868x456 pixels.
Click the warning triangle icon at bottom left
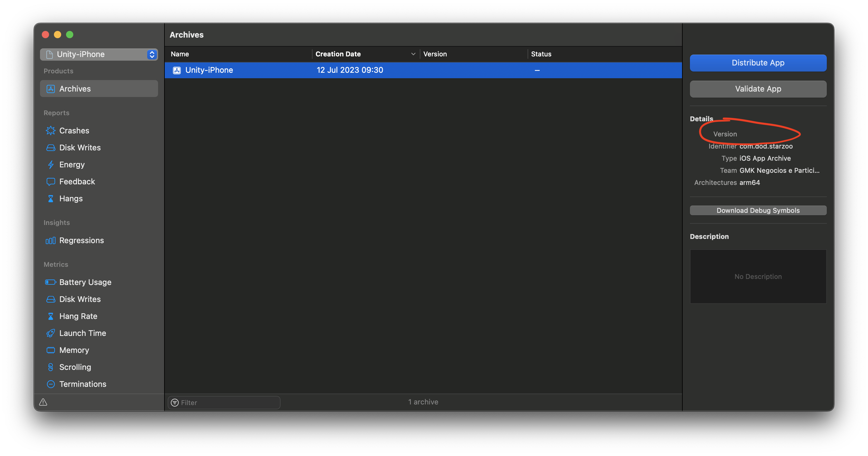pos(43,402)
